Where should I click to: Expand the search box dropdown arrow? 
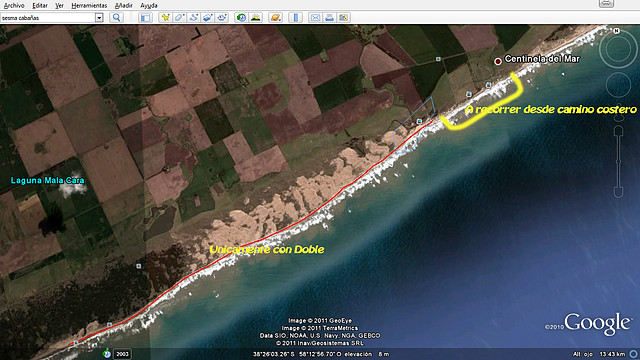click(99, 18)
